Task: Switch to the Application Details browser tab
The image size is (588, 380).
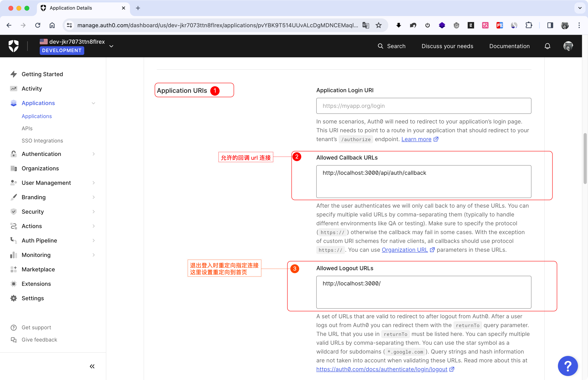Action: [x=71, y=8]
